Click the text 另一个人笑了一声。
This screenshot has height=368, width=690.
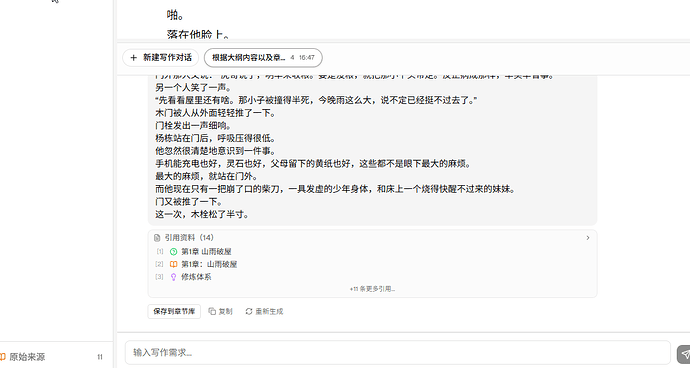pos(193,88)
